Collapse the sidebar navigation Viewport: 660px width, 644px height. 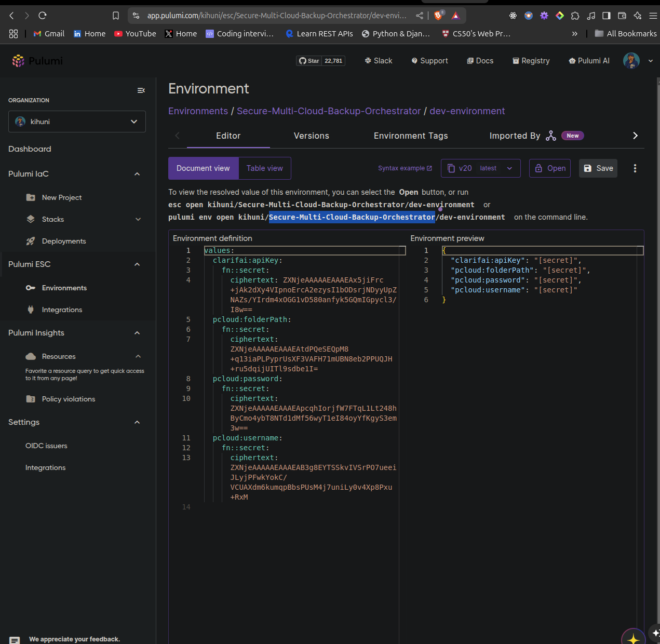[141, 90]
